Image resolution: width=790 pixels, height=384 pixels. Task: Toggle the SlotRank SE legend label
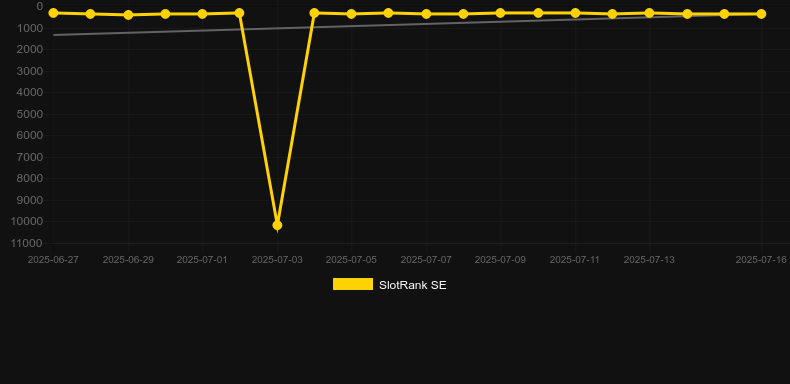click(413, 285)
